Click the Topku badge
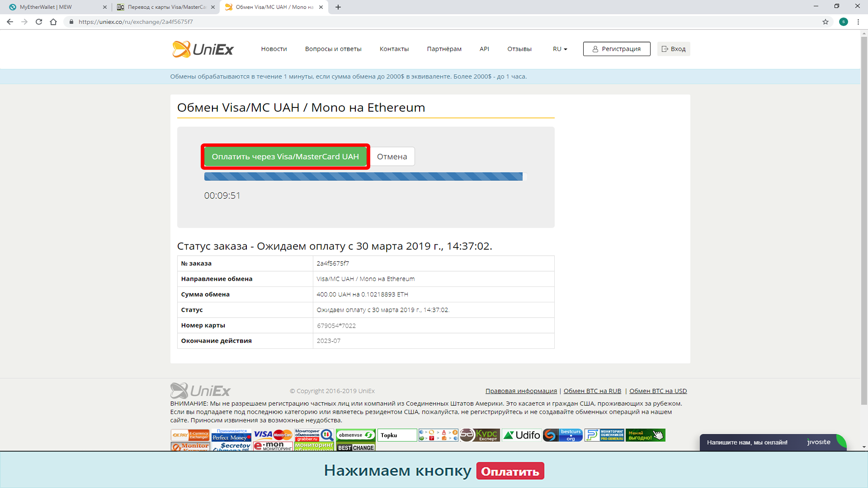 (397, 435)
